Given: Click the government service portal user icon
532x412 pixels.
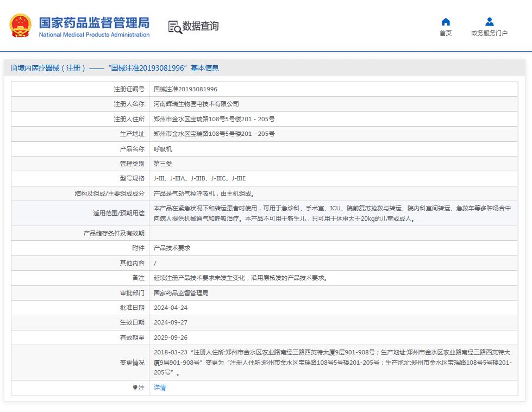Looking at the screenshot, I should (x=489, y=22).
